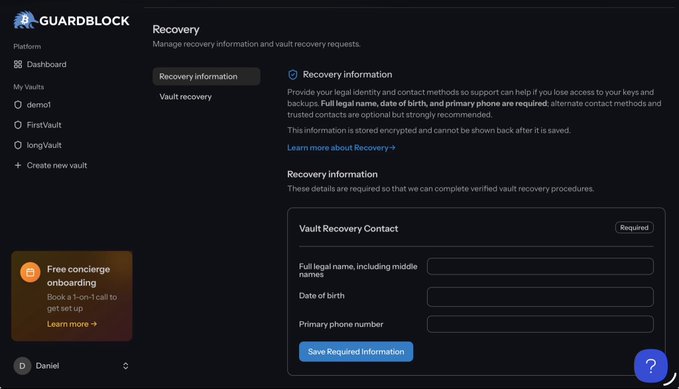
Task: Click the GUARDBLOCK brand text
Action: coord(84,21)
